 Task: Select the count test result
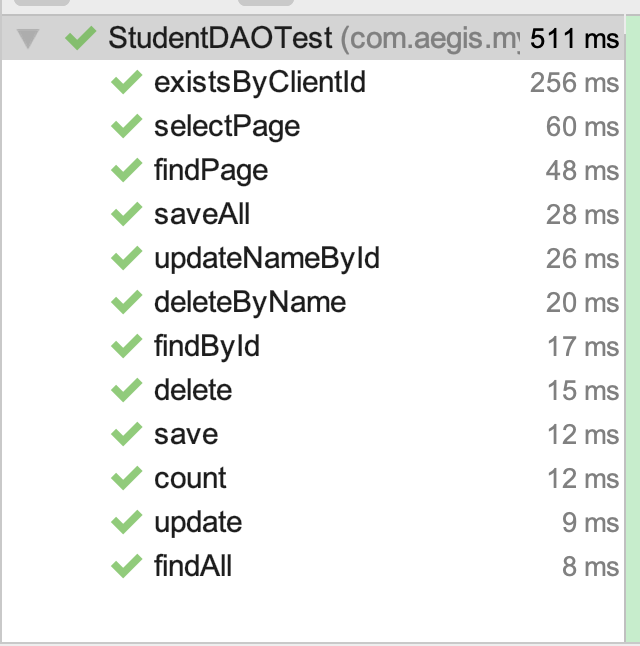[x=190, y=479]
